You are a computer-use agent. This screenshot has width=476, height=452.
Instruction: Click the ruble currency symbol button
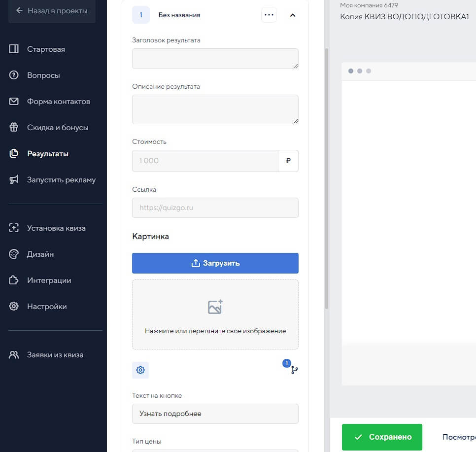[288, 161]
